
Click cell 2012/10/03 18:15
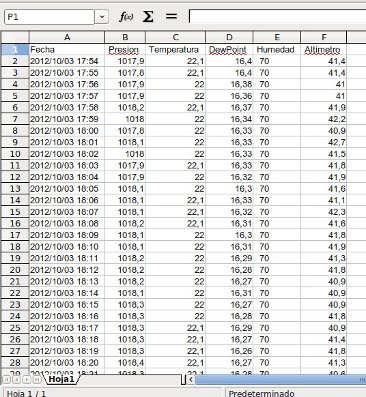pos(67,305)
